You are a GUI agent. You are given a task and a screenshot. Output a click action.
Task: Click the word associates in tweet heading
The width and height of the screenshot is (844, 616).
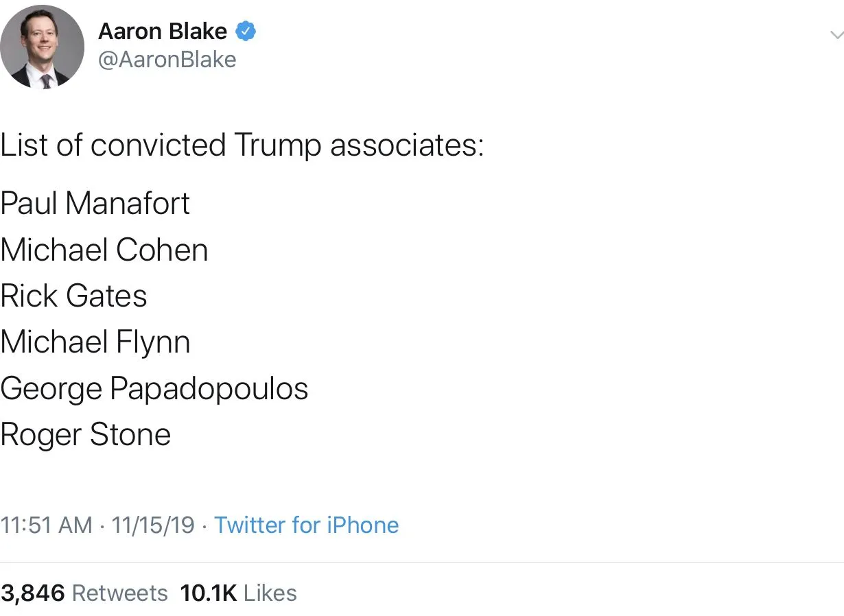(406, 145)
